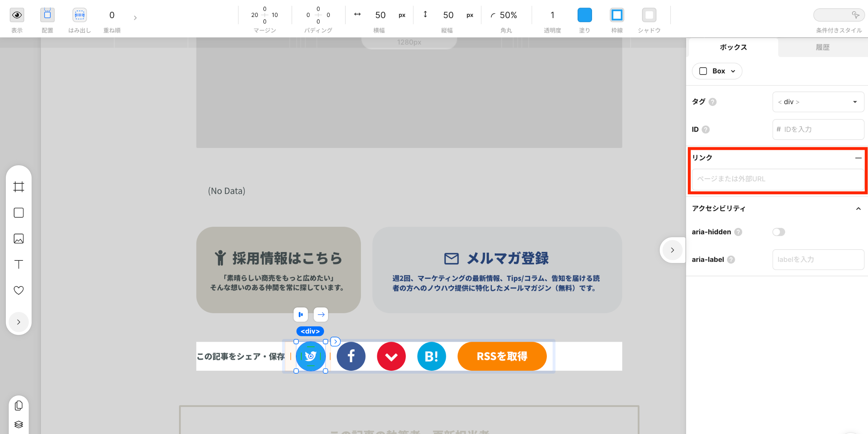Show help for タグ

712,102
